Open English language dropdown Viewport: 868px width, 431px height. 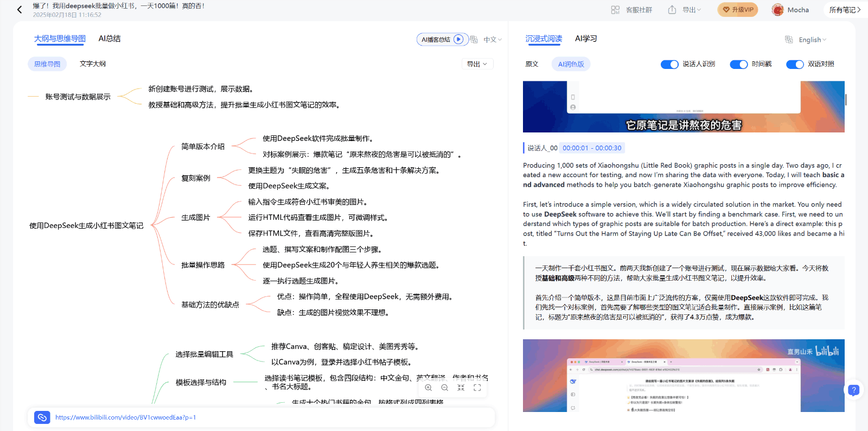813,40
